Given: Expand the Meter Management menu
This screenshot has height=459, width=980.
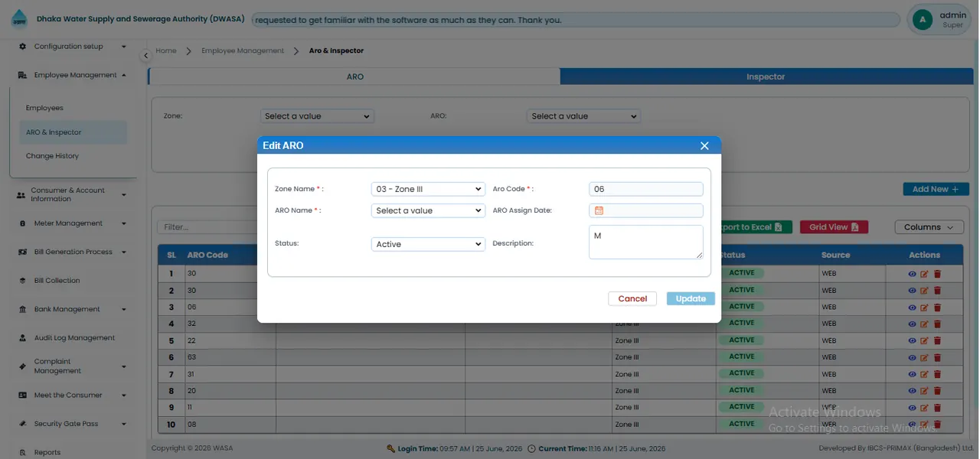Looking at the screenshot, I should pyautogui.click(x=72, y=223).
